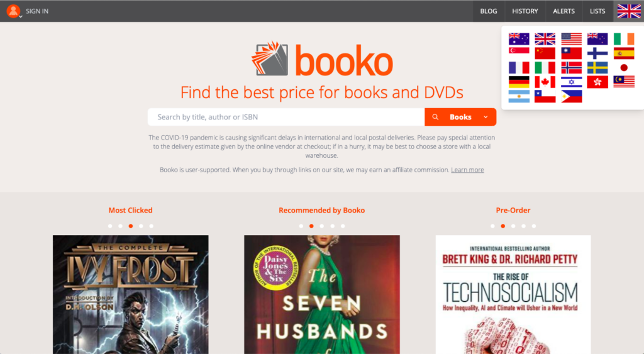The width and height of the screenshot is (644, 354).
Task: Open the Alerts menu item
Action: (x=563, y=11)
